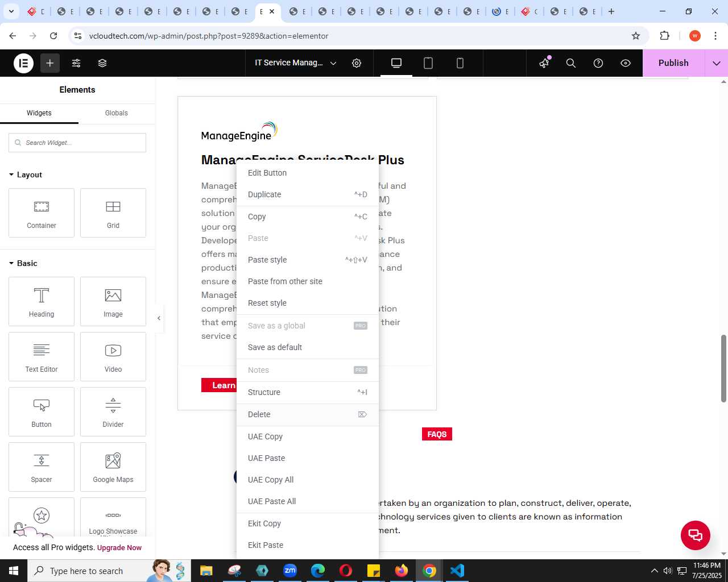
Task: Select UAE Paste menu entry
Action: (x=307, y=458)
